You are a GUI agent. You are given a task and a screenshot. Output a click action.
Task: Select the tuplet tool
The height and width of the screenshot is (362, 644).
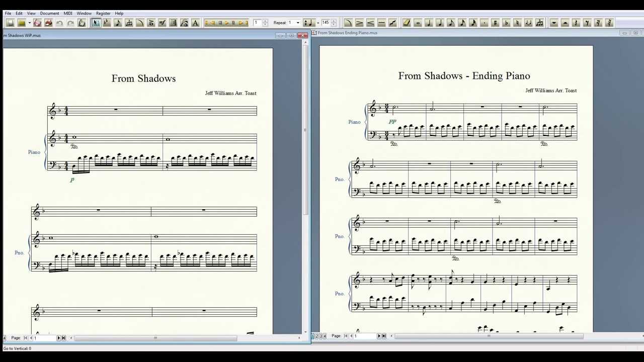tap(539, 23)
